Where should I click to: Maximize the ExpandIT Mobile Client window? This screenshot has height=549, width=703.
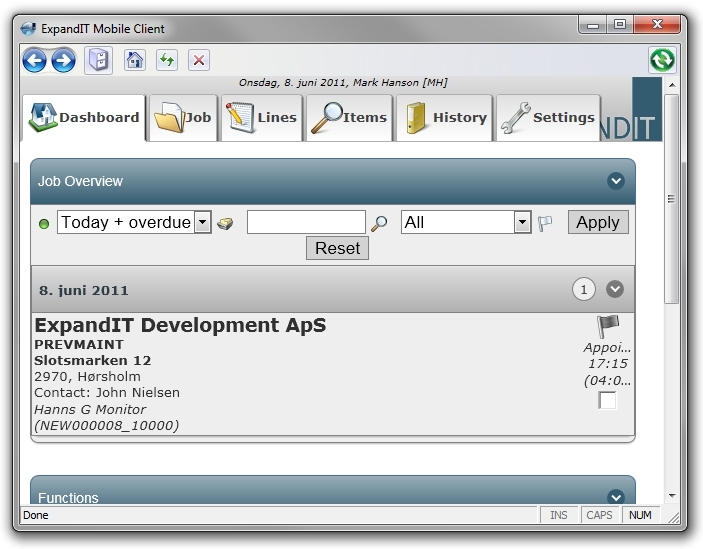click(x=620, y=24)
